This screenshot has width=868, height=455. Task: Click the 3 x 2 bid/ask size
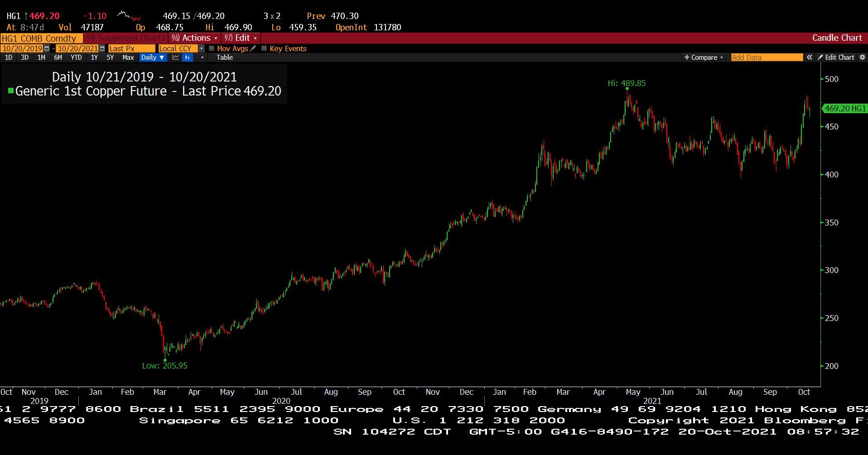click(272, 16)
